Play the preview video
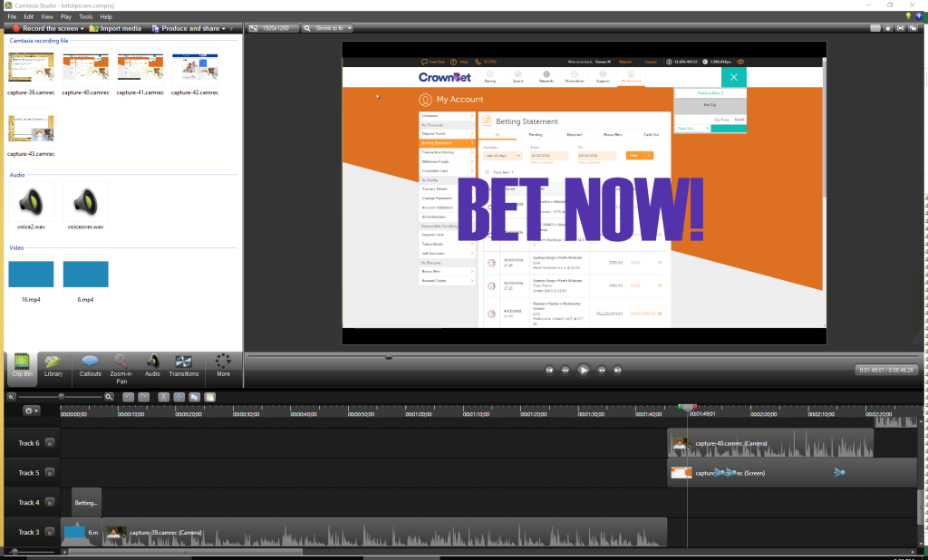 583,370
